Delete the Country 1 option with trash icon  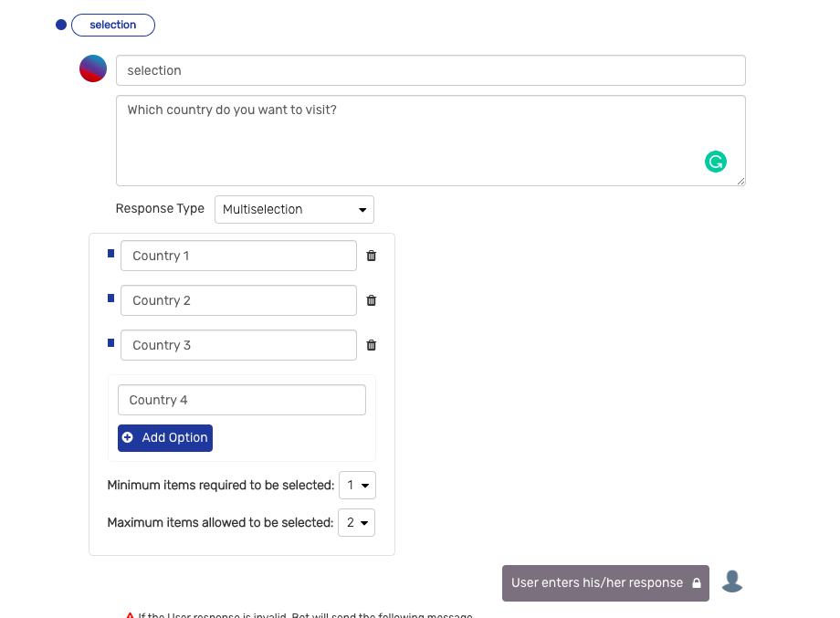[x=371, y=256]
